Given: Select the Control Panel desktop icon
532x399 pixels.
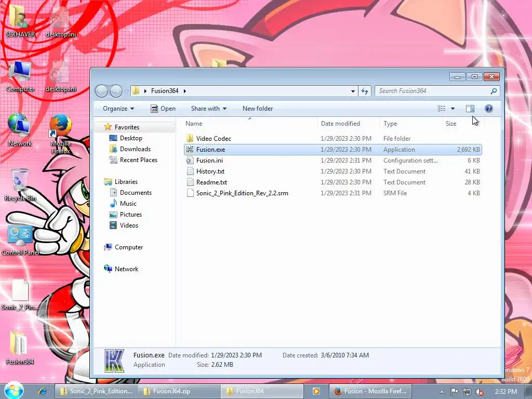Looking at the screenshot, I should coord(20,240).
